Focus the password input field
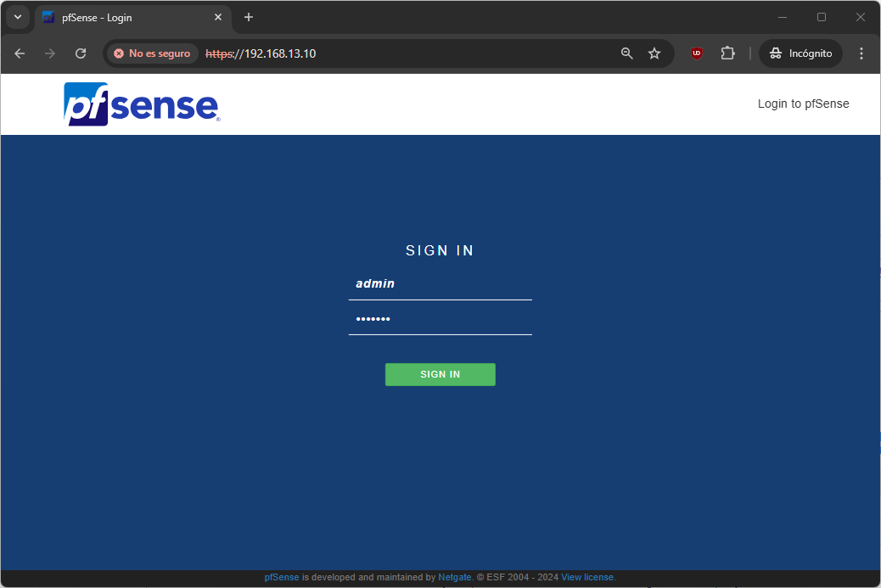Viewport: 881px width, 588px height. click(x=440, y=319)
